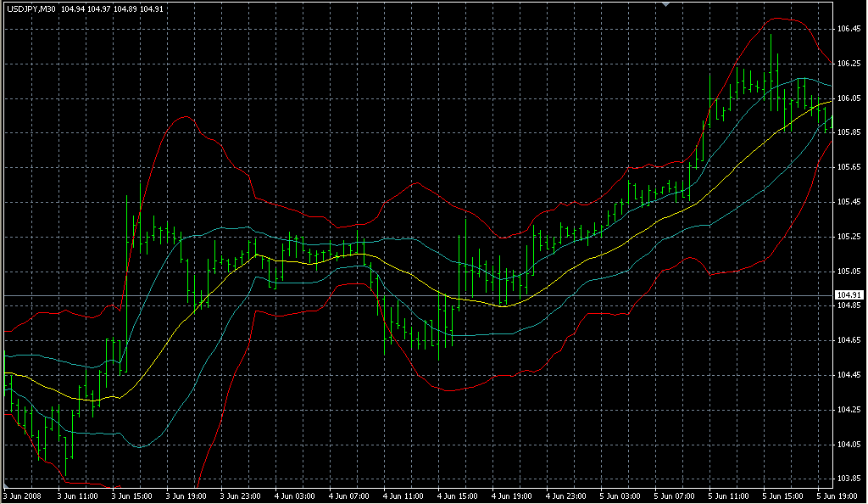The width and height of the screenshot is (868, 504).
Task: Click the 104.65 price scale label
Action: [x=848, y=340]
